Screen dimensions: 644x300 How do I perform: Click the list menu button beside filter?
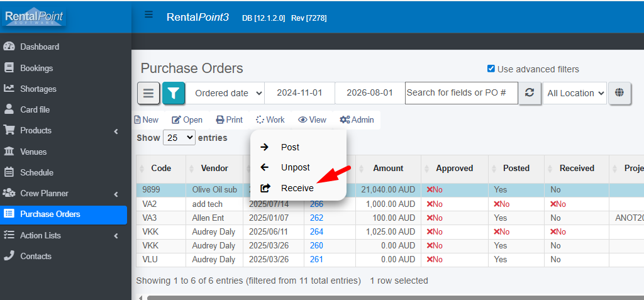(x=148, y=93)
